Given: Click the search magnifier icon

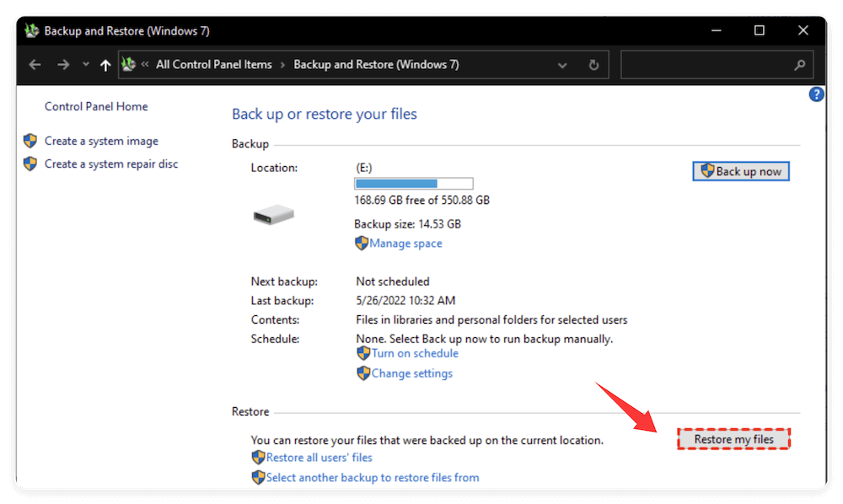Looking at the screenshot, I should pyautogui.click(x=799, y=64).
